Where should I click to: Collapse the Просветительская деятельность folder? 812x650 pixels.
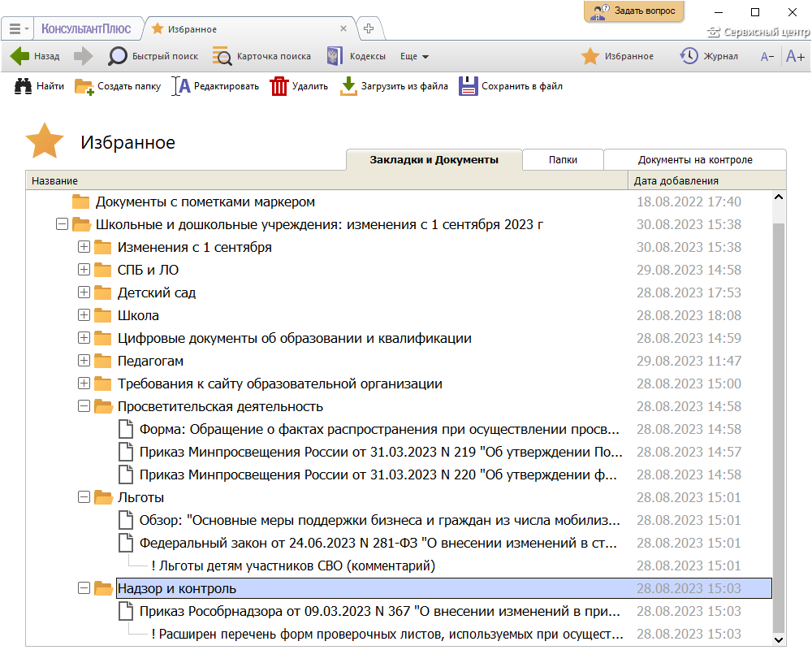coord(84,406)
